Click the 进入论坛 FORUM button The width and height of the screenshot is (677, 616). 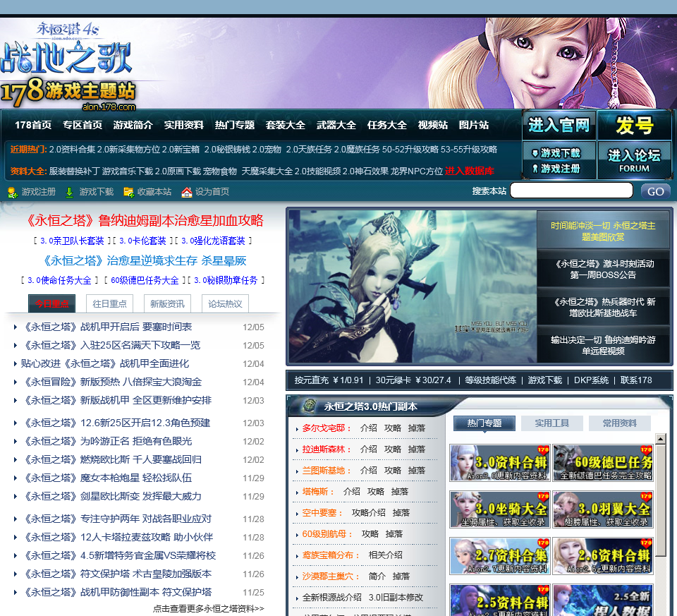click(634, 161)
